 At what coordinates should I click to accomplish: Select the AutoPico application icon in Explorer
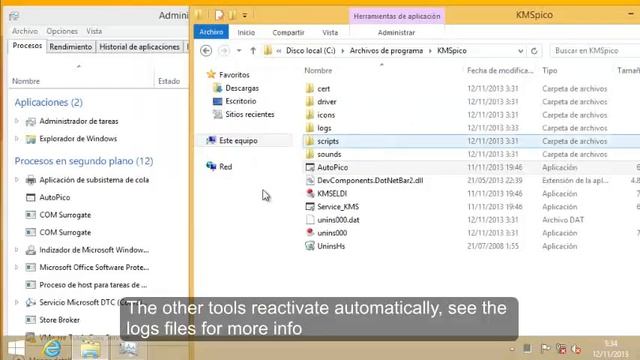pos(310,167)
